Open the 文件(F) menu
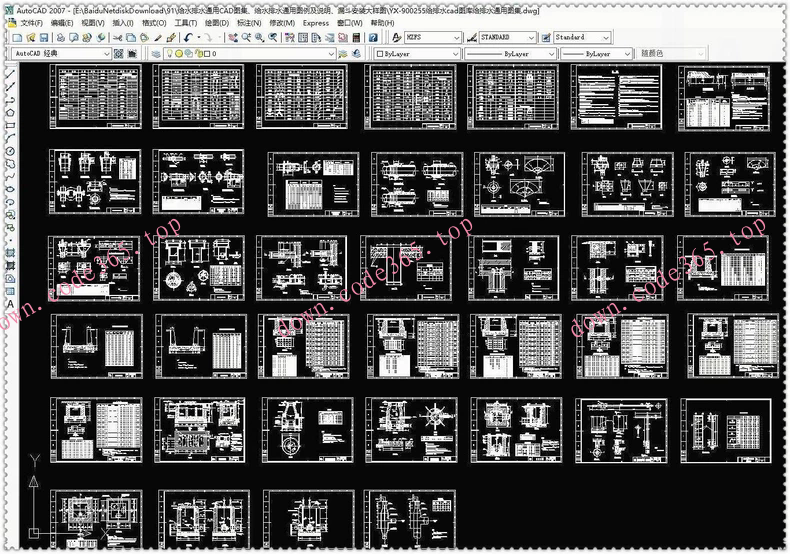Viewport: 790px width, 554px height. pyautogui.click(x=31, y=22)
